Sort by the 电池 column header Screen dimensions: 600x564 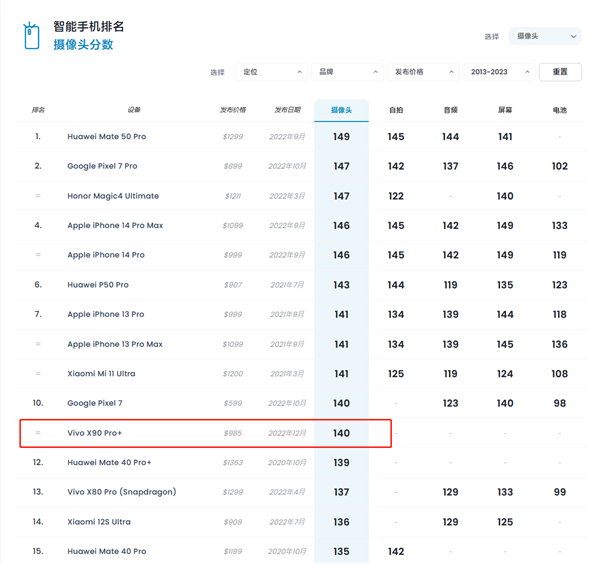pos(559,110)
